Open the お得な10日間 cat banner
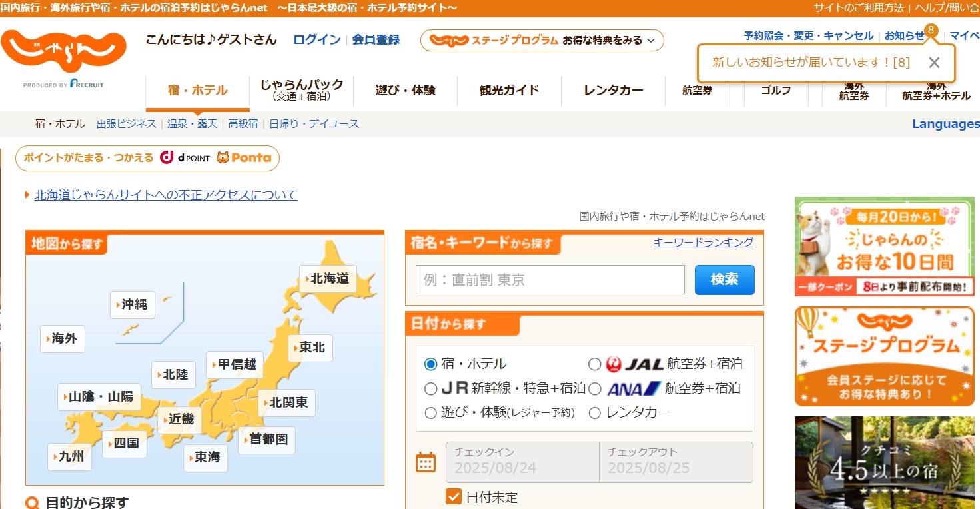980x509 pixels. pos(884,247)
